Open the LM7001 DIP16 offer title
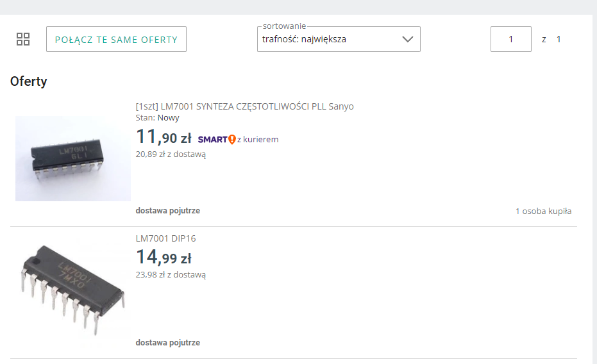The width and height of the screenshot is (597, 364). (x=165, y=238)
